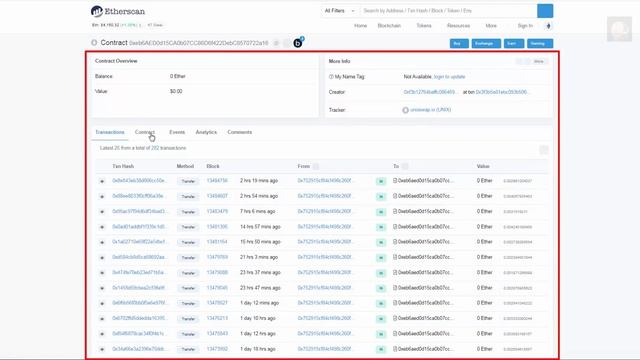The width and height of the screenshot is (640, 360).
Task: Click the 'login to update' link
Action: click(449, 77)
